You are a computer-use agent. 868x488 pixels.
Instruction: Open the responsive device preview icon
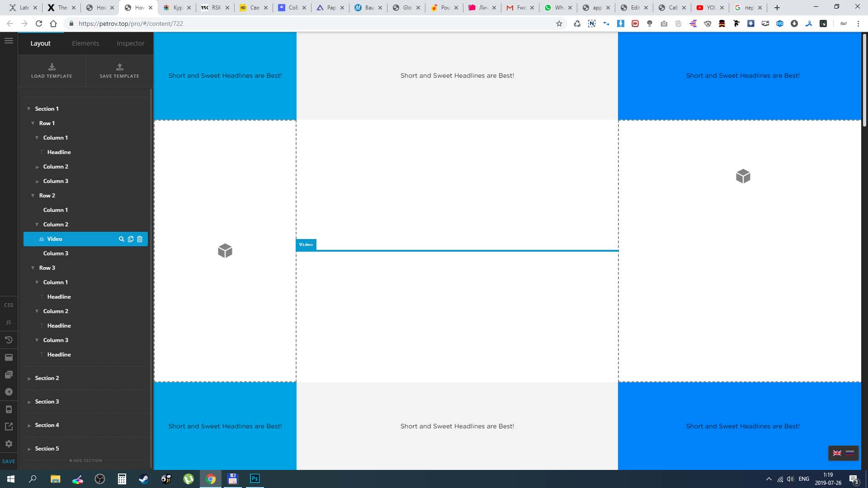click(9, 409)
